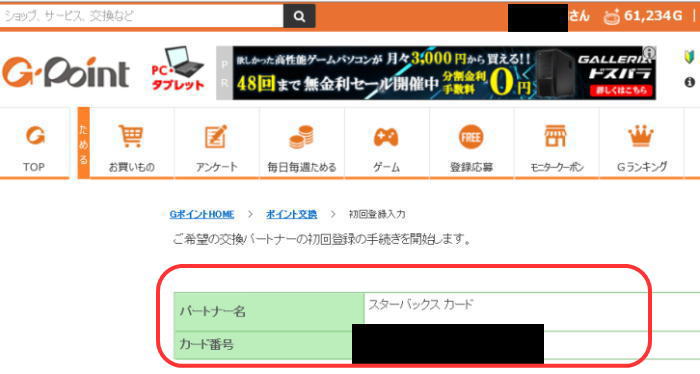This screenshot has width=700, height=374.
Task: Click the ad info icon on the banner
Action: [x=649, y=53]
